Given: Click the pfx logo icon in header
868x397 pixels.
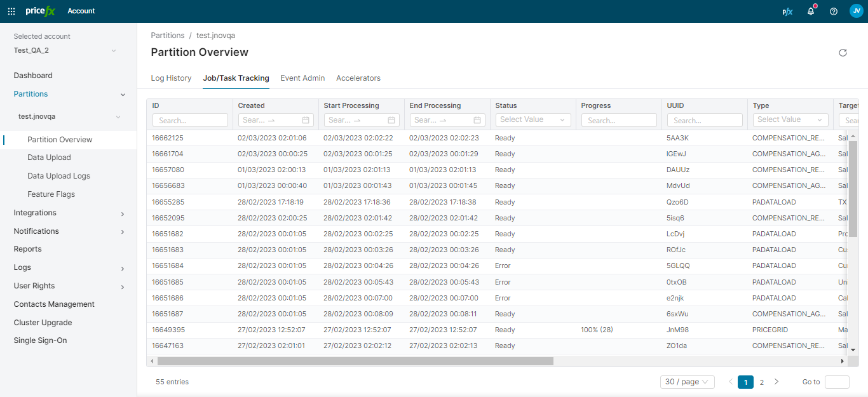Looking at the screenshot, I should [x=787, y=11].
